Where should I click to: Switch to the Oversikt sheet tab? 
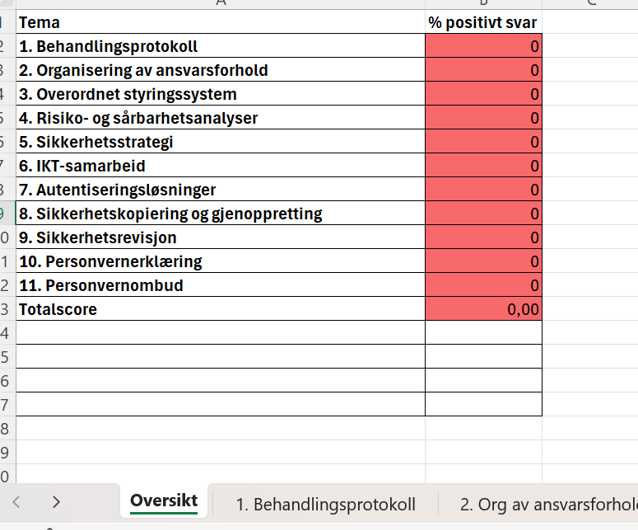coord(164,501)
